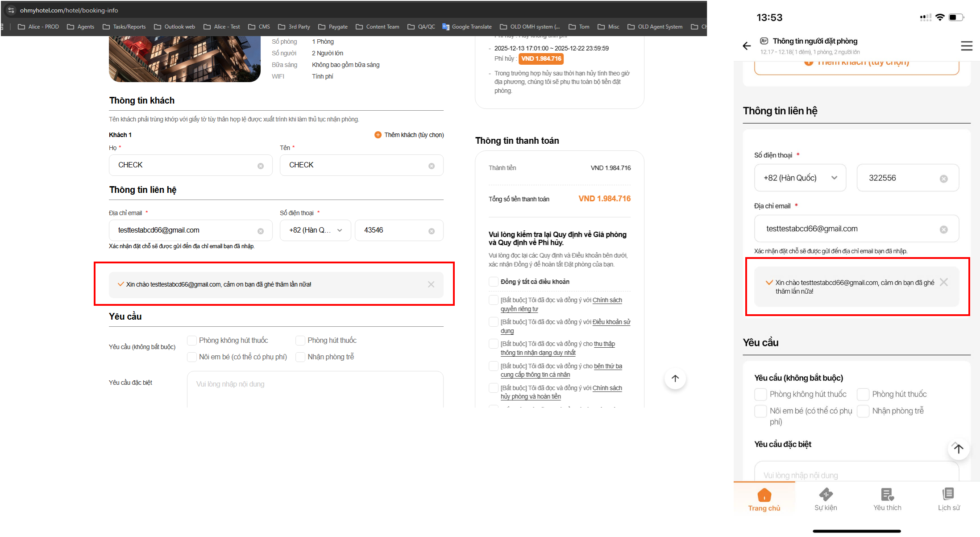Dismiss the mobile welcome-back message
Viewport: 980px width, 537px height.
pyautogui.click(x=943, y=282)
